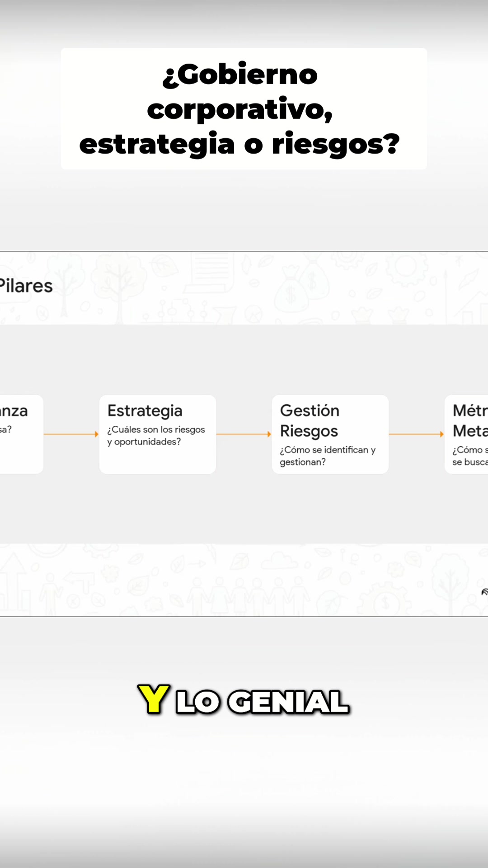488x868 pixels.
Task: Click the arrow between Estrategia and Gestión Riesgos
Action: (244, 434)
